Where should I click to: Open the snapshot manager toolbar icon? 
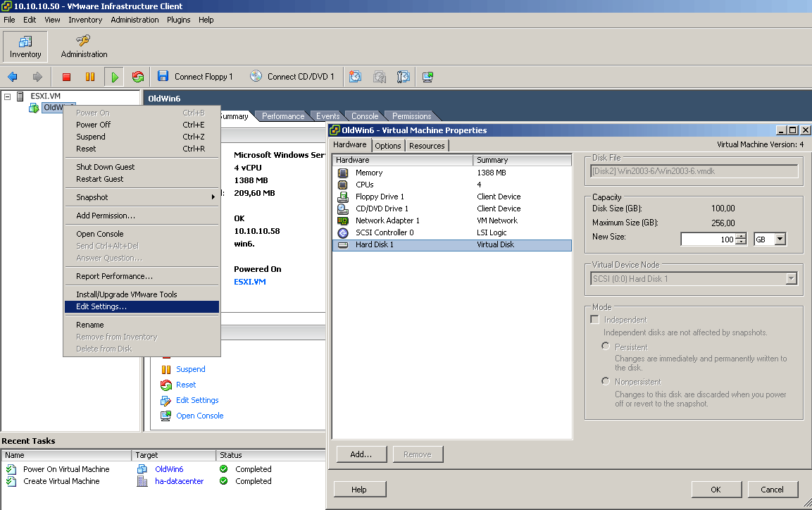(x=404, y=77)
